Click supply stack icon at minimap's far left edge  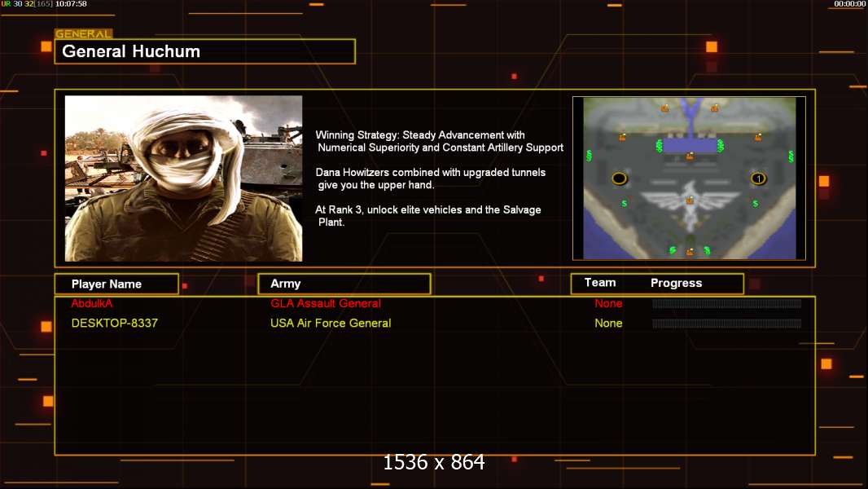point(589,156)
